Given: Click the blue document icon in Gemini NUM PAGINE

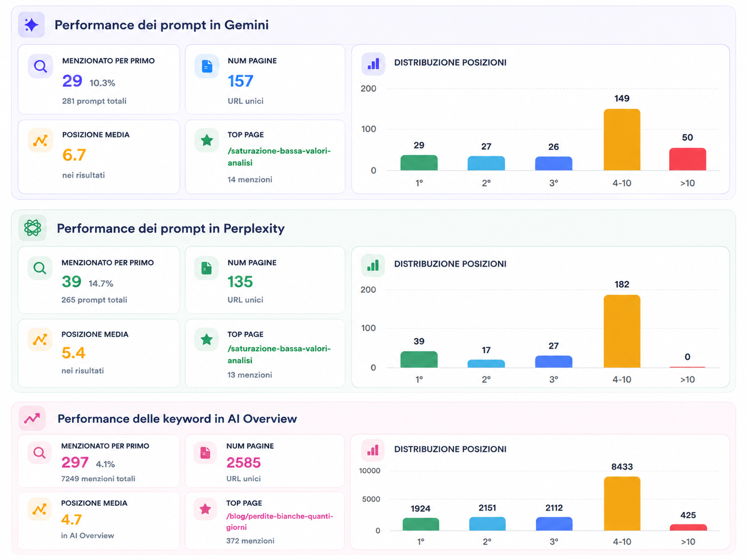Looking at the screenshot, I should pyautogui.click(x=207, y=66).
